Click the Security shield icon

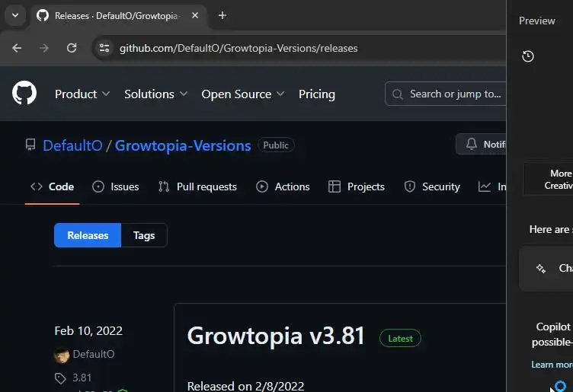pos(410,187)
